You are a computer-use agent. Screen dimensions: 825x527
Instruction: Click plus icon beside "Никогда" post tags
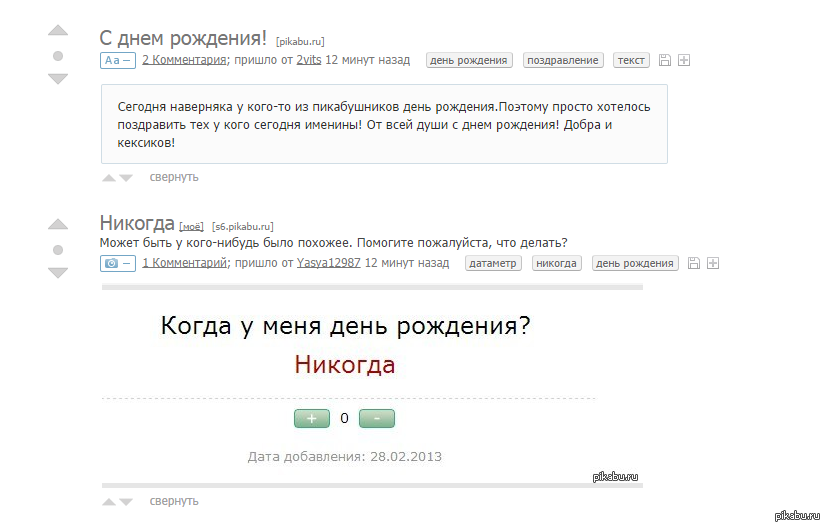713,263
